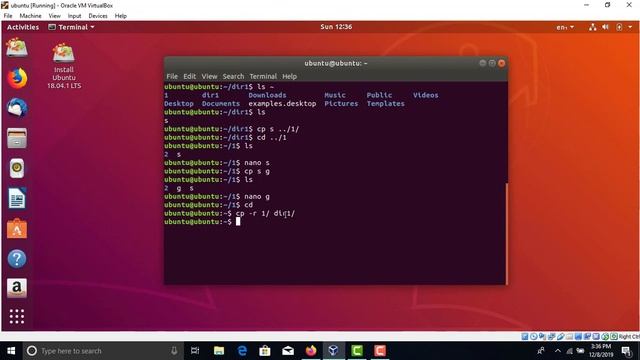Click examples.desktop in the terminal output
This screenshot has height=360, width=640.
pos(282,104)
